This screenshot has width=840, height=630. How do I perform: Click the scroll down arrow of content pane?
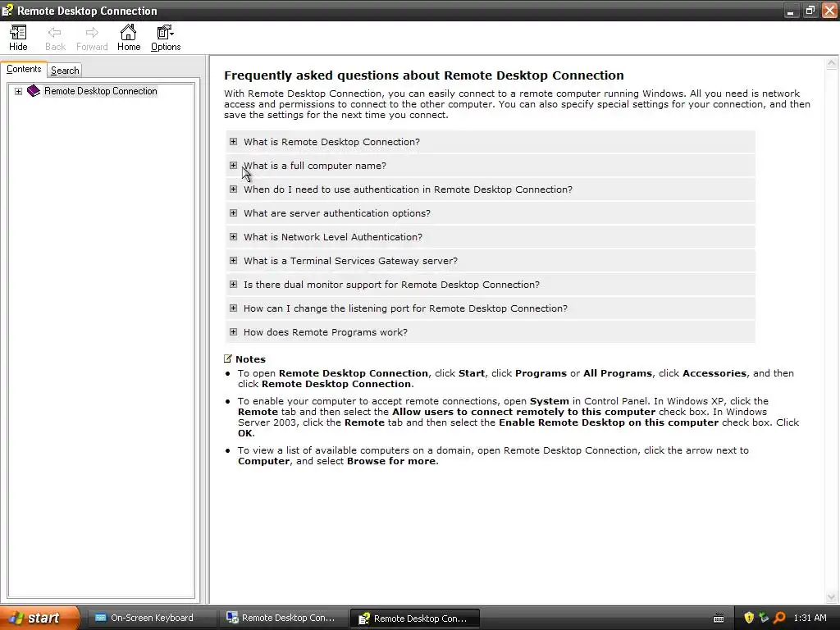[x=832, y=596]
